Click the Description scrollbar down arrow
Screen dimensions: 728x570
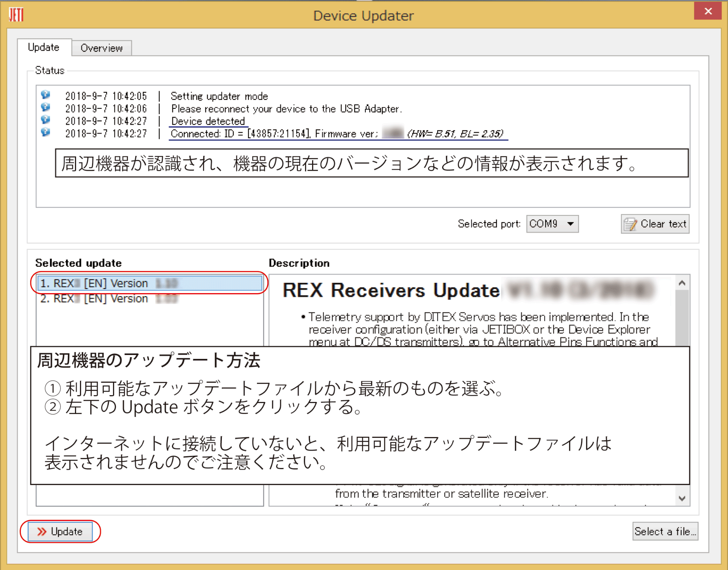point(682,498)
